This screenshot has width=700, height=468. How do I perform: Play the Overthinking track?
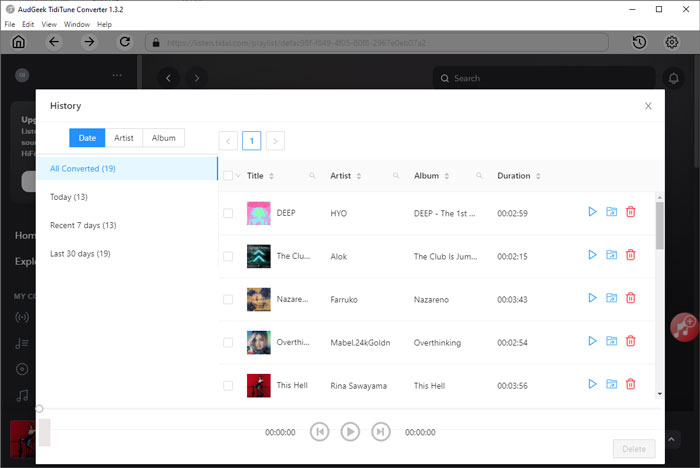click(592, 341)
